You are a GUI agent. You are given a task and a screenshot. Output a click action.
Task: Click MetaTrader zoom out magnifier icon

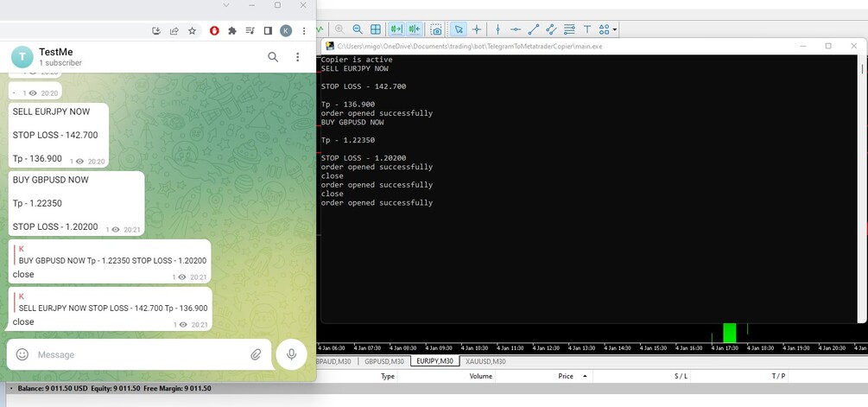(x=358, y=29)
